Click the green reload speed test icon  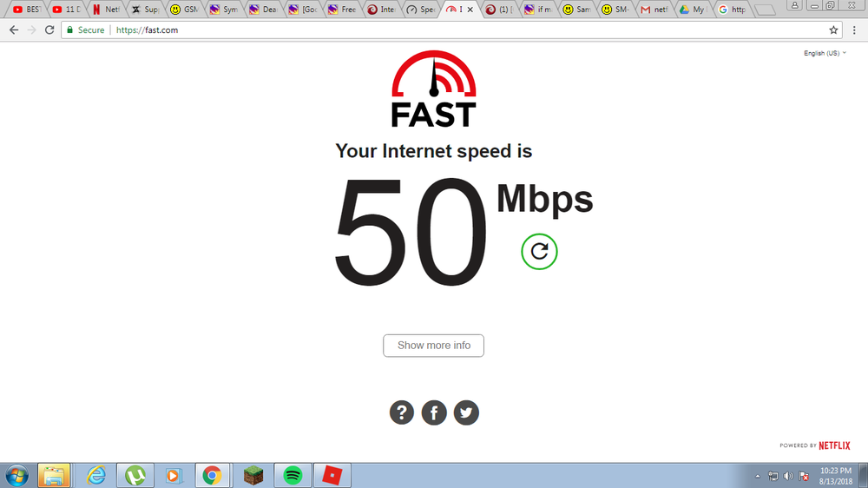coord(539,252)
